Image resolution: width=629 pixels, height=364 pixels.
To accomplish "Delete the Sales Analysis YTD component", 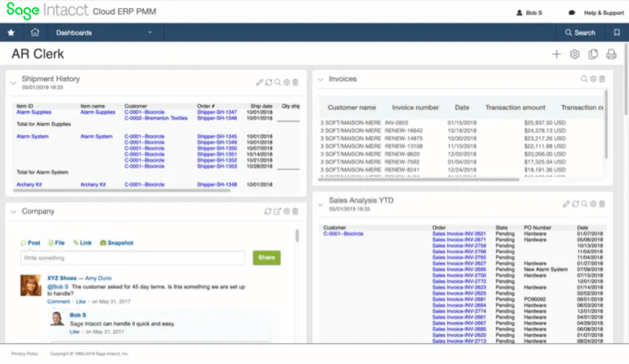I will pyautogui.click(x=601, y=204).
